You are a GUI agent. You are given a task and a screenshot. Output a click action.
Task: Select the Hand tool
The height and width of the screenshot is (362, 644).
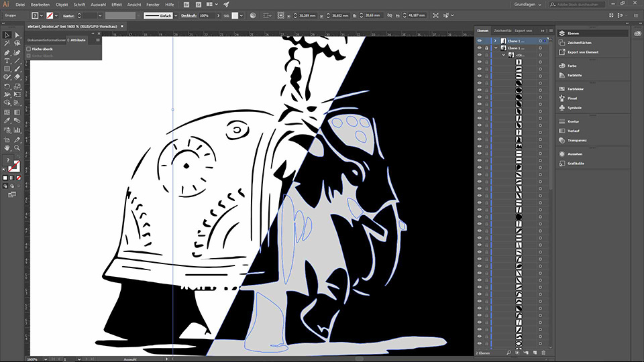click(7, 147)
